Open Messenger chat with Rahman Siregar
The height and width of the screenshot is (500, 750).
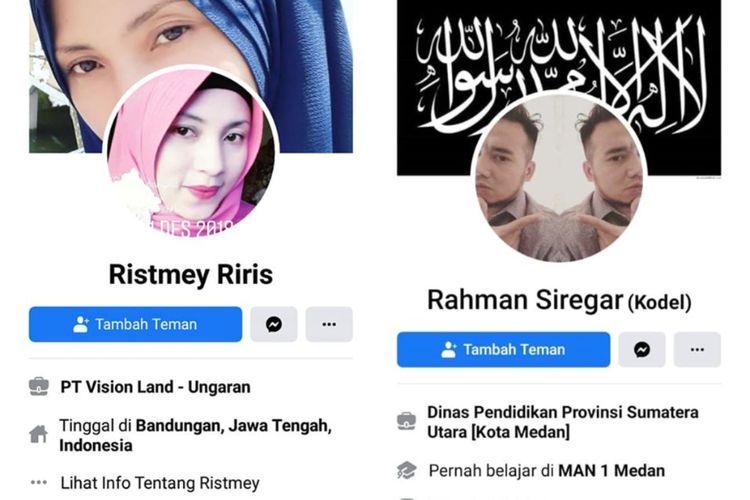(x=642, y=350)
